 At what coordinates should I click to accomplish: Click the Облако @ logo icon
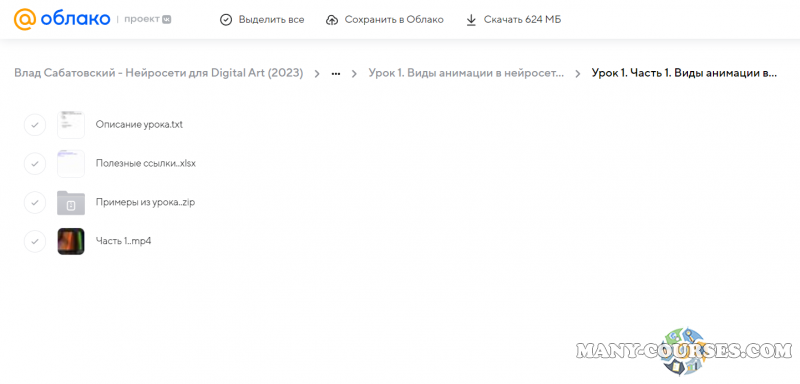point(24,19)
